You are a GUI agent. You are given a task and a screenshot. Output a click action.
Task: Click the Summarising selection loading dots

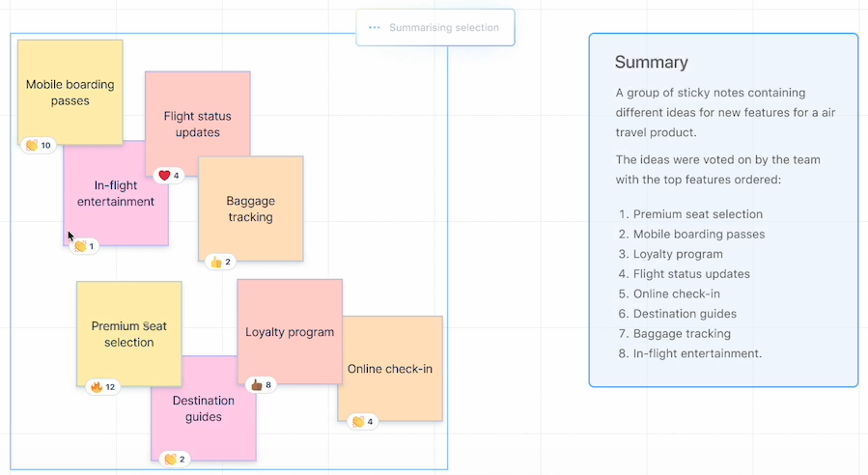(x=375, y=28)
